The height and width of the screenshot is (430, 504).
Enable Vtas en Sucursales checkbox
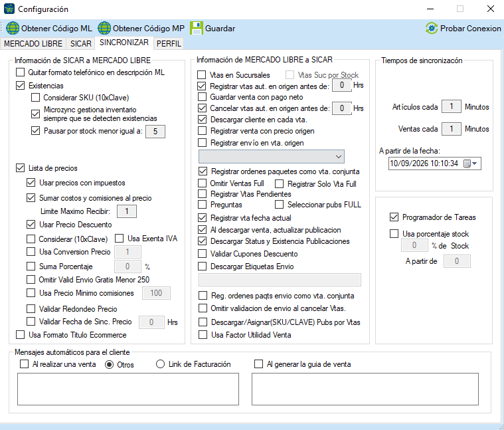coord(202,75)
